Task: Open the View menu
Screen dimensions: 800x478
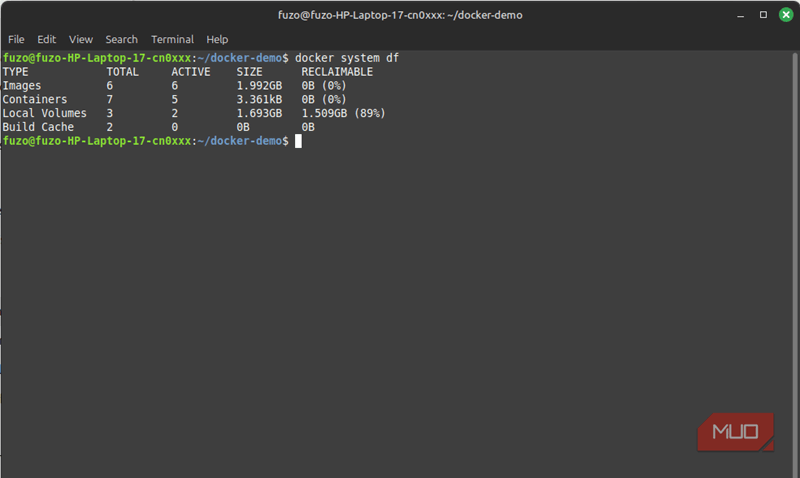Action: tap(81, 39)
